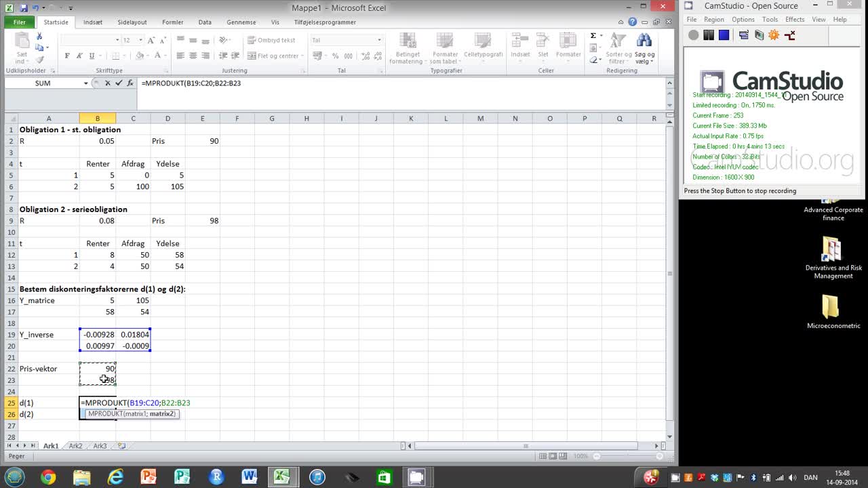Click the zoom slider on the status bar
Screen dimensions: 868x488
click(629, 456)
